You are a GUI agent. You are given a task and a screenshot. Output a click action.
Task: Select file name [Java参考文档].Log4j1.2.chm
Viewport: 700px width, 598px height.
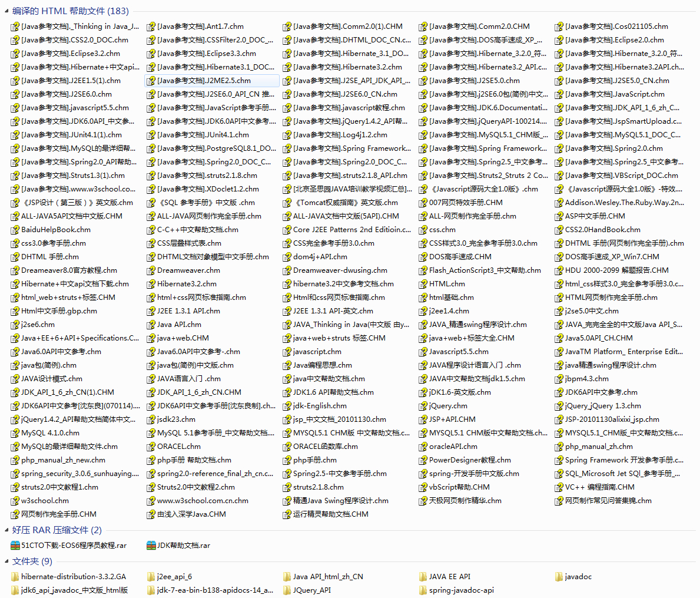click(x=341, y=135)
